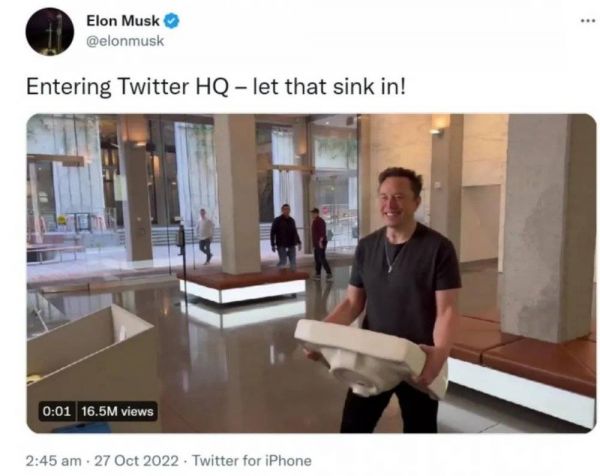
Task: Click the 0:01 video time indicator
Action: (57, 411)
